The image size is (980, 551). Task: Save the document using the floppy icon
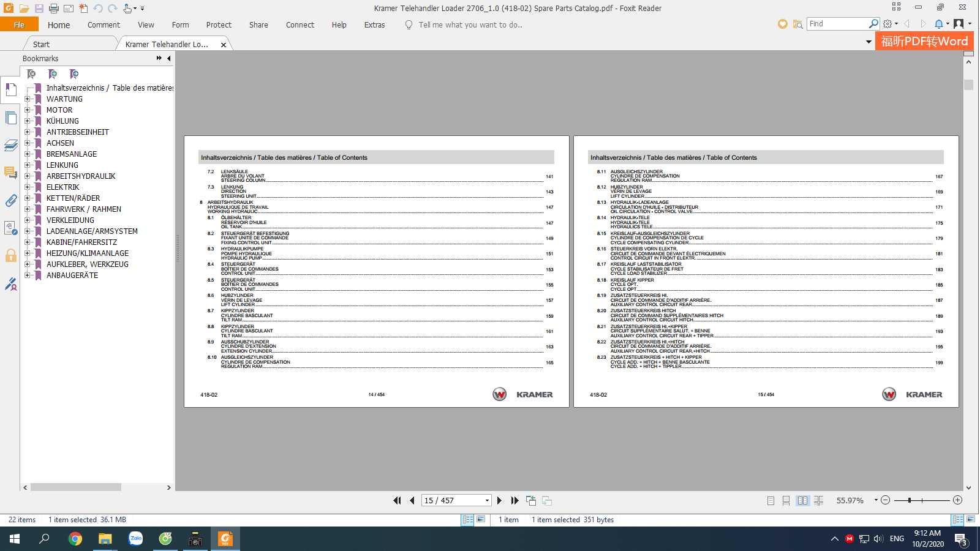[39, 9]
